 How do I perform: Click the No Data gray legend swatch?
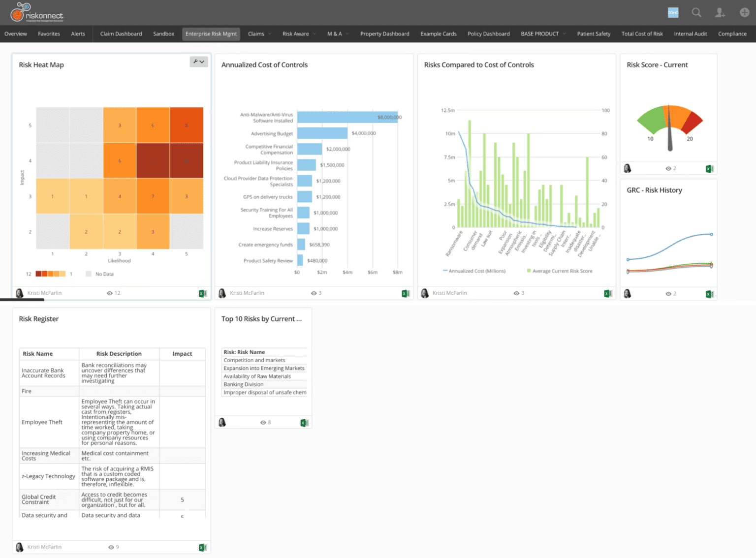(89, 274)
